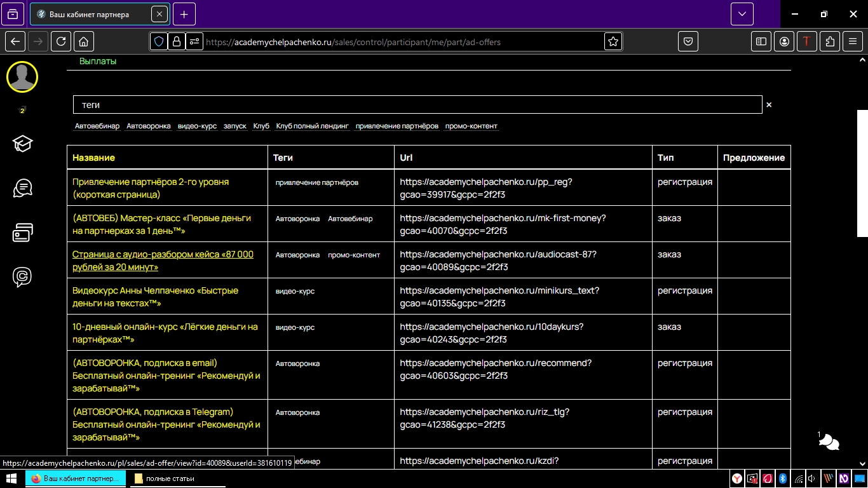Open the browser hamburger application menu
Image resolution: width=868 pixels, height=488 pixels.
853,41
